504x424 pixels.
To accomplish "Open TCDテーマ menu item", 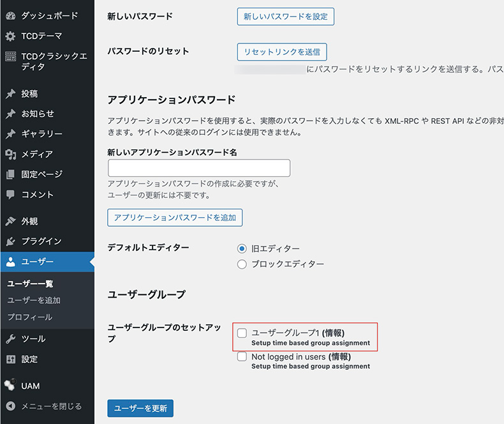I will tap(47, 36).
